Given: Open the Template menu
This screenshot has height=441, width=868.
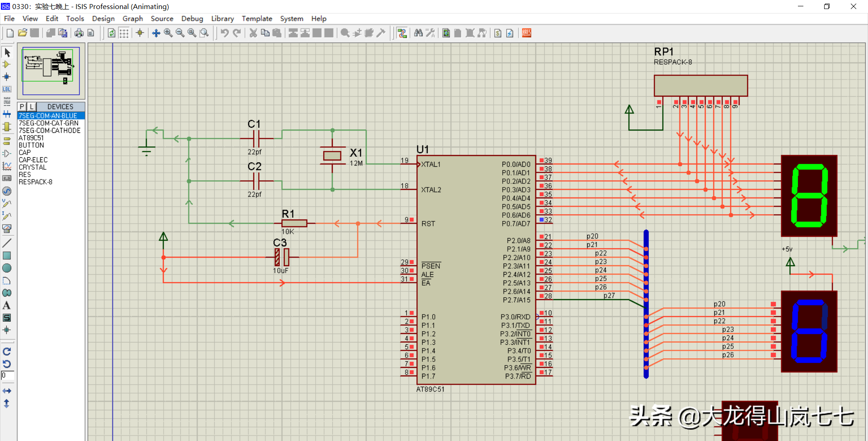Looking at the screenshot, I should [x=257, y=19].
